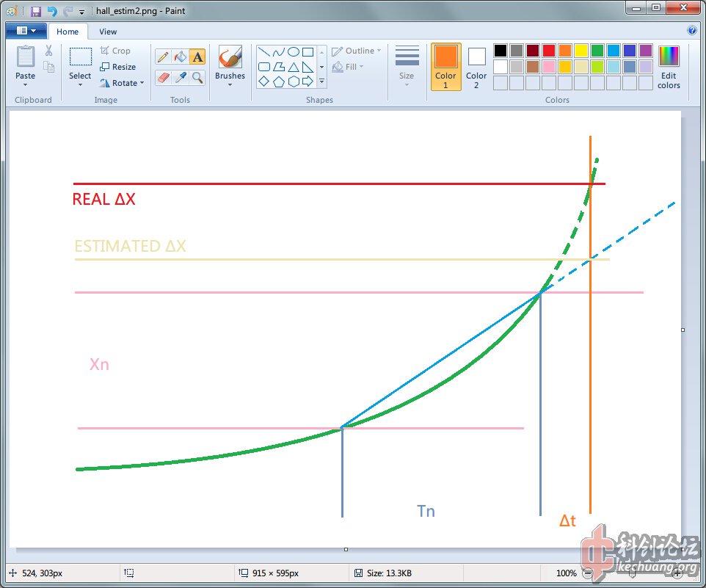Select the Fill with color bucket tool
The image size is (706, 588).
(181, 57)
